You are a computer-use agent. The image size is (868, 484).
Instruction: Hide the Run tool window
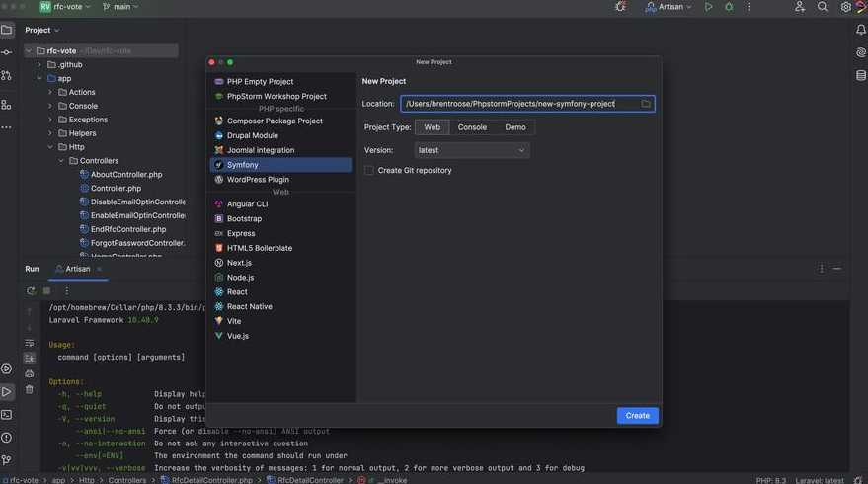coord(837,269)
